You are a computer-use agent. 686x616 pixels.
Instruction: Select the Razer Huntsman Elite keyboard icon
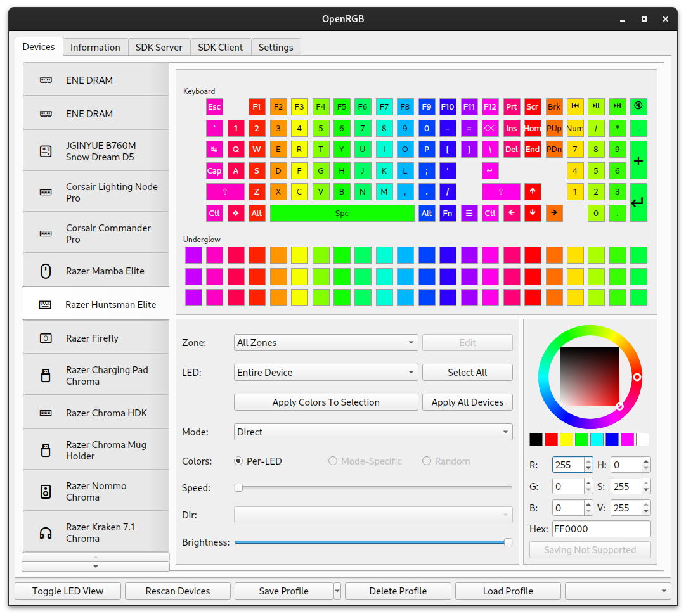coord(44,304)
